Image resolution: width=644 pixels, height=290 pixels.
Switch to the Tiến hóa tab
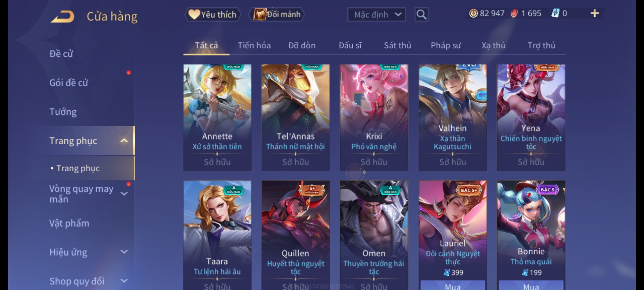click(x=254, y=45)
